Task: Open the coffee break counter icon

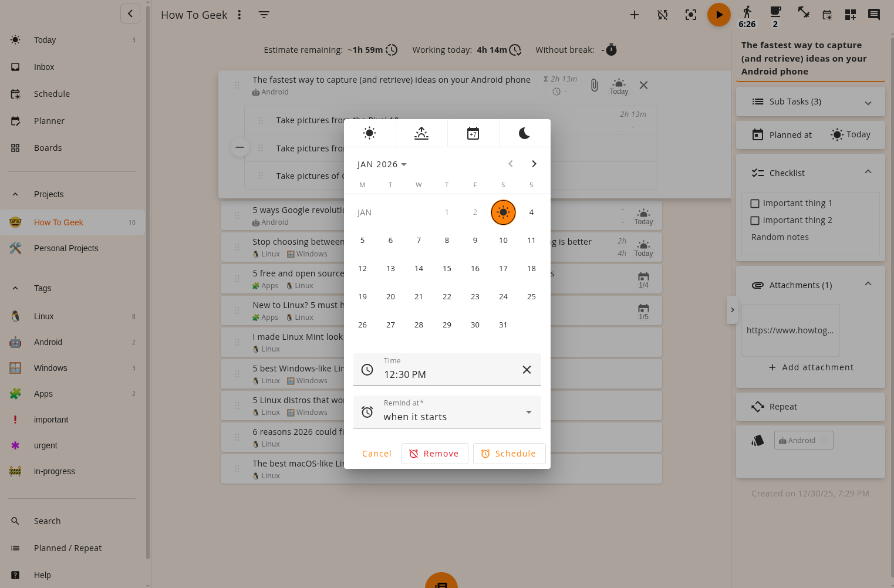Action: [775, 16]
